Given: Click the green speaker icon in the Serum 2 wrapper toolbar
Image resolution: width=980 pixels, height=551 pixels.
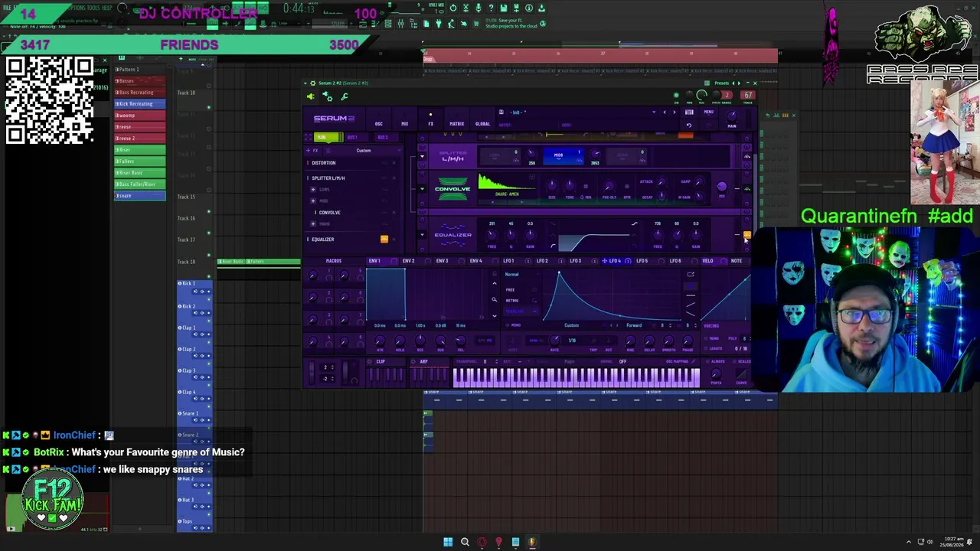Looking at the screenshot, I should 310,96.
